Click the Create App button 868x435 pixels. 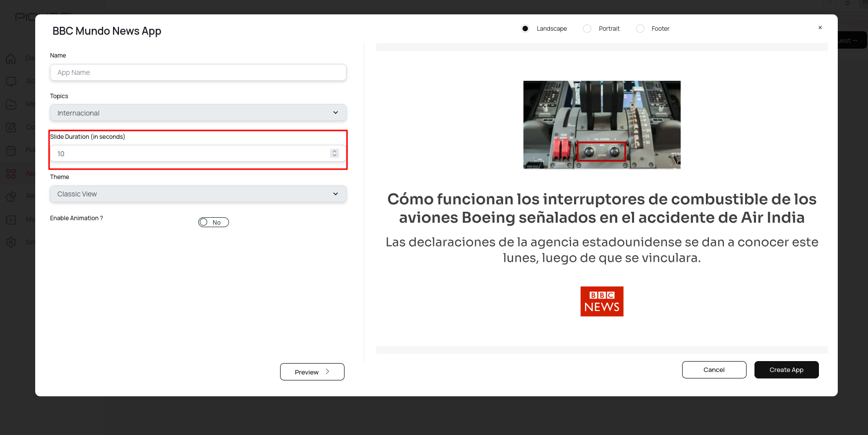[x=787, y=370]
